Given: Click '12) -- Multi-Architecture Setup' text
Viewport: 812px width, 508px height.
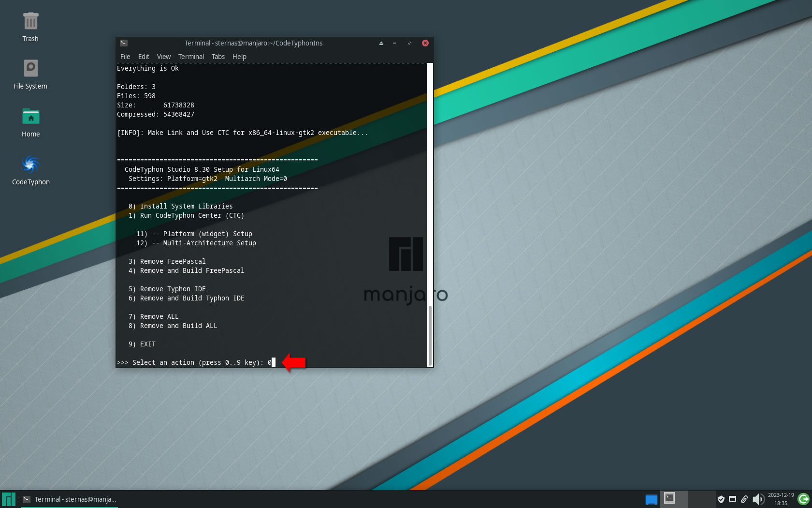Looking at the screenshot, I should [196, 243].
